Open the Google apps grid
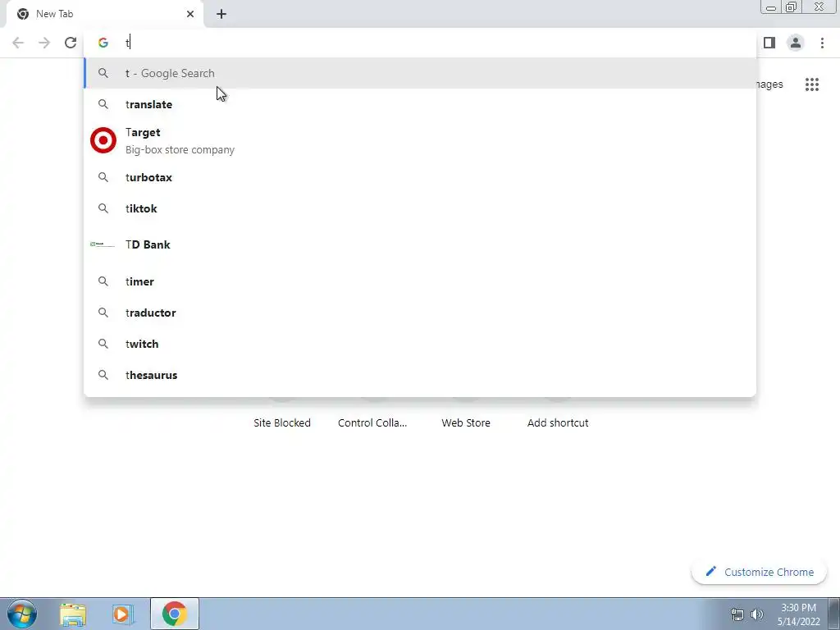 point(812,84)
